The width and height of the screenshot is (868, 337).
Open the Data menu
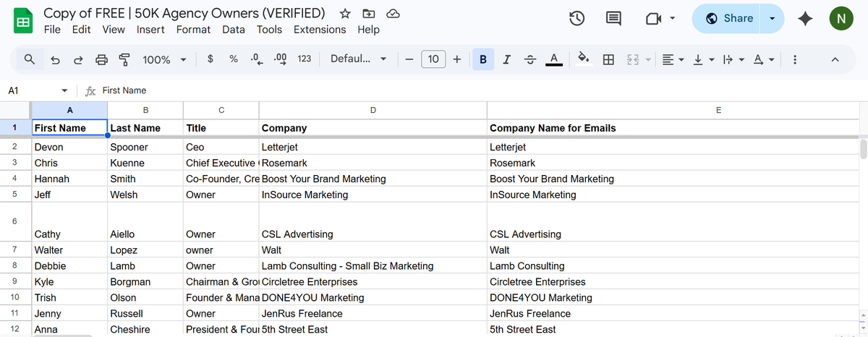pyautogui.click(x=234, y=30)
